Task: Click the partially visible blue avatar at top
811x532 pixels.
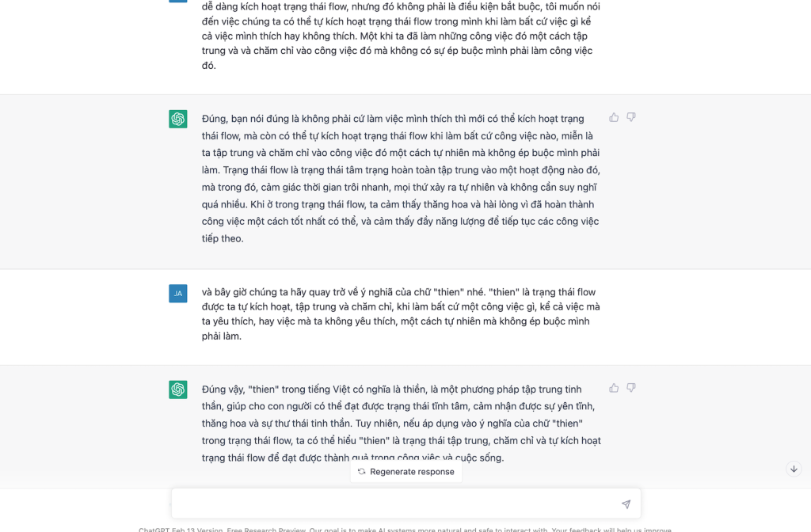Action: [178, 1]
